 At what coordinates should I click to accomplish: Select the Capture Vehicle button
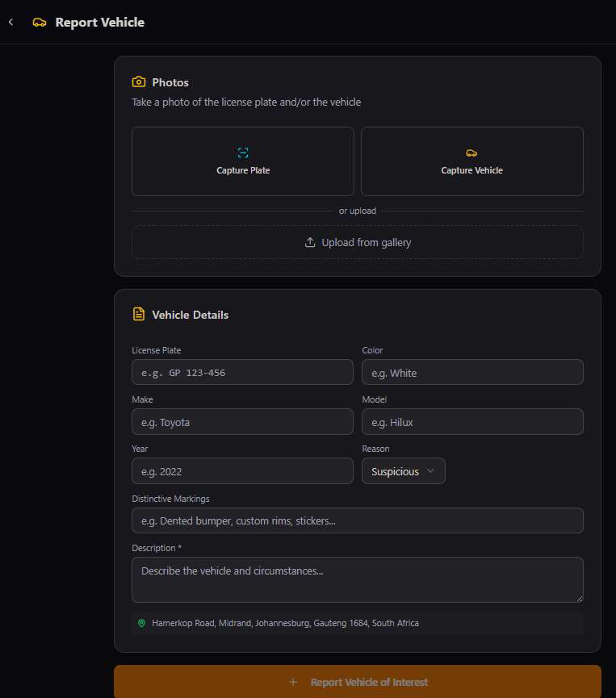472,161
